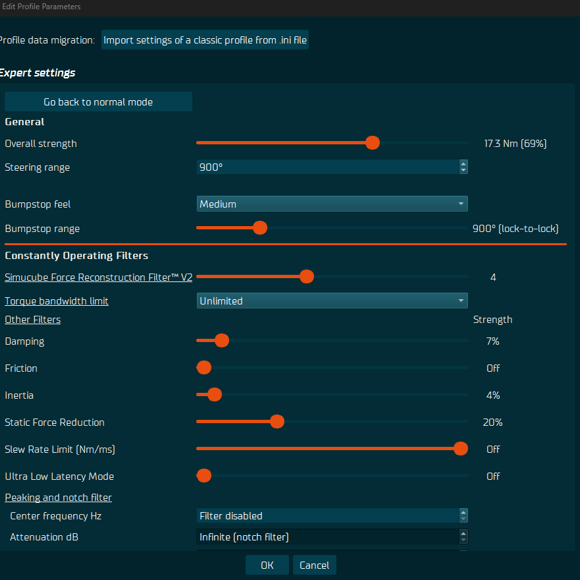Screen dimensions: 580x580
Task: Cancel the Edit Profile Parameters dialog
Action: 314,565
